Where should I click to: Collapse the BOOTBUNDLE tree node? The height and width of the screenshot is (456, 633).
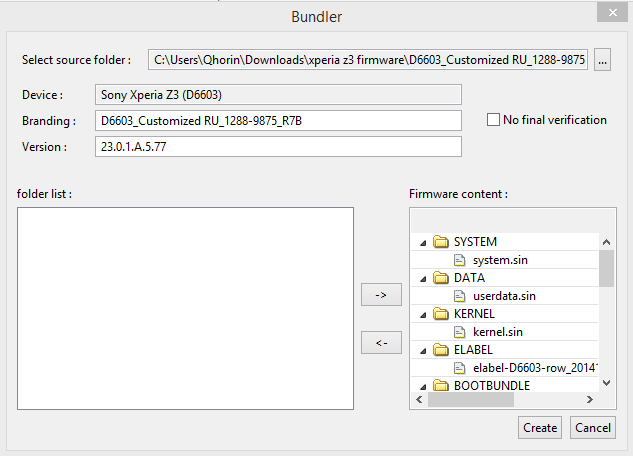(423, 387)
